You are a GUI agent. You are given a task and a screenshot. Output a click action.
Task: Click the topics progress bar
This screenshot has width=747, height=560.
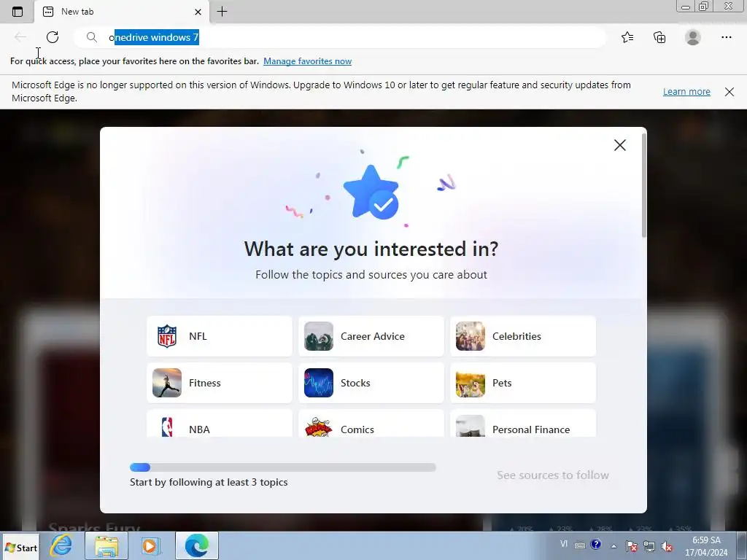283,467
